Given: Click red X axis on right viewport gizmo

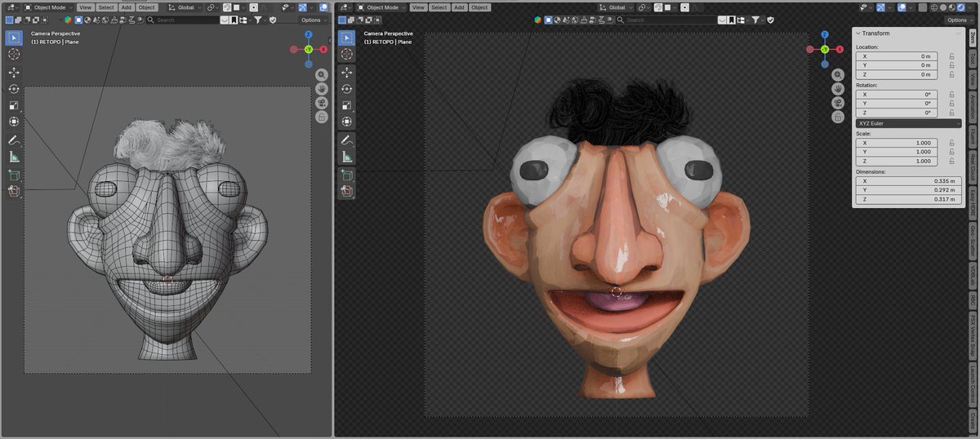Looking at the screenshot, I should pyautogui.click(x=839, y=50).
